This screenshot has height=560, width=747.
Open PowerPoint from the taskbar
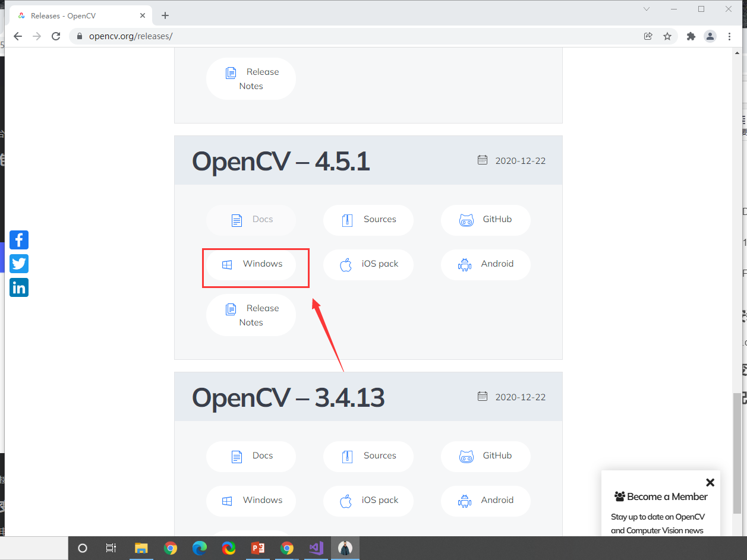pos(258,548)
